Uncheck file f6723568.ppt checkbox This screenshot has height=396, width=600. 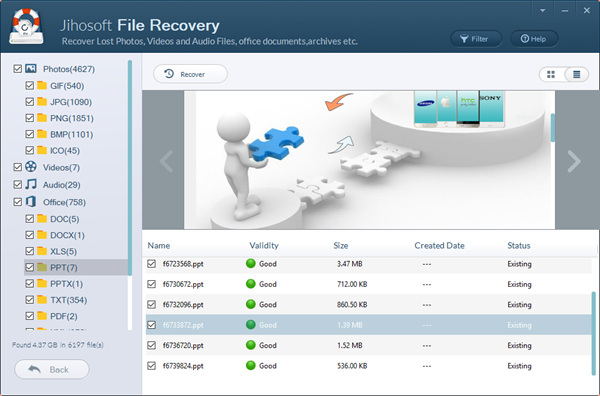(152, 264)
